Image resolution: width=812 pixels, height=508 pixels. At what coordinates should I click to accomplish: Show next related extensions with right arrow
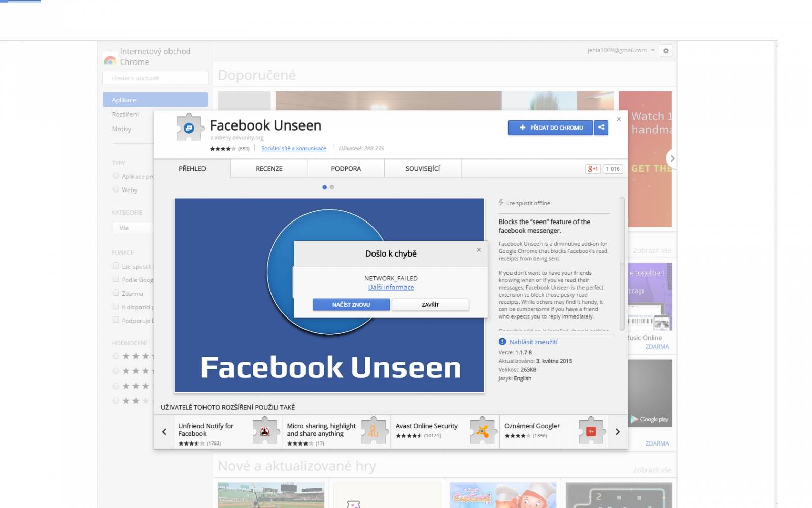click(x=618, y=432)
